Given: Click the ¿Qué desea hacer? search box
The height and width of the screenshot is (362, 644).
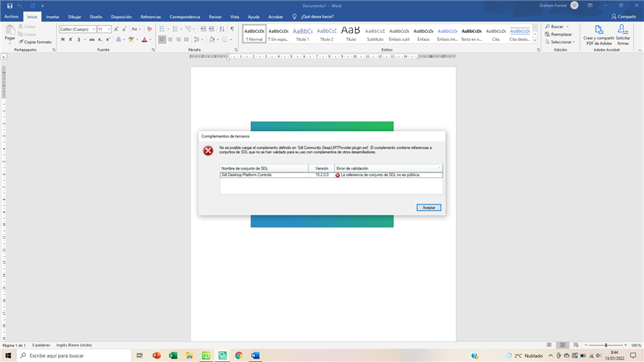Looking at the screenshot, I should (317, 17).
